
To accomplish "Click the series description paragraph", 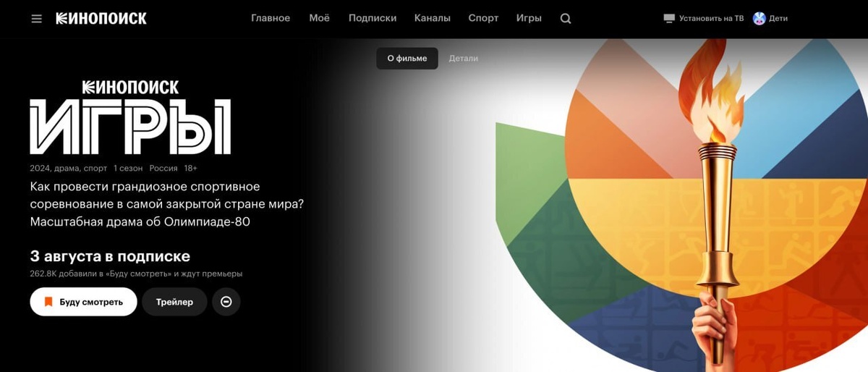I will coord(167,204).
